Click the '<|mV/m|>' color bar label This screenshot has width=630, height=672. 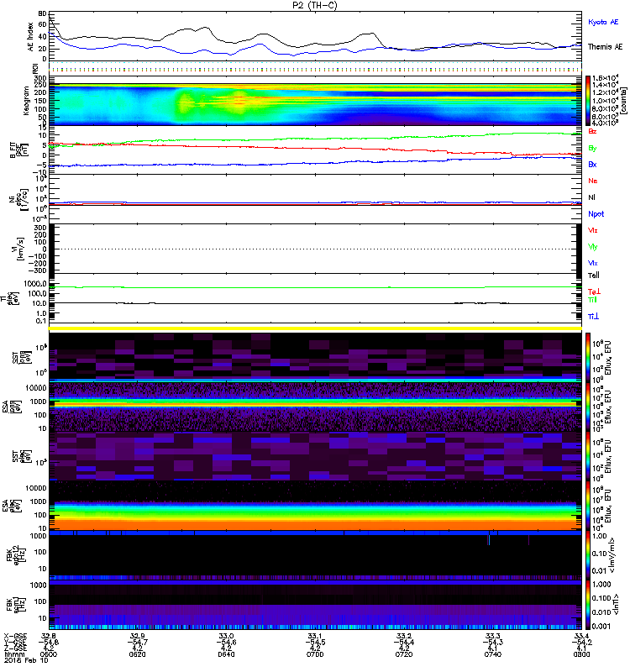(613, 555)
